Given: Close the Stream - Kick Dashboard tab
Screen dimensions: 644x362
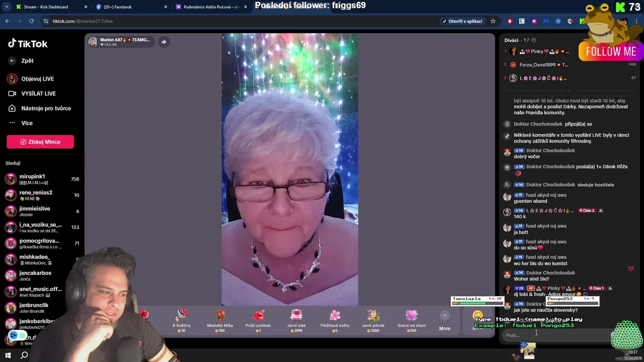Looking at the screenshot, I should pyautogui.click(x=86, y=7).
